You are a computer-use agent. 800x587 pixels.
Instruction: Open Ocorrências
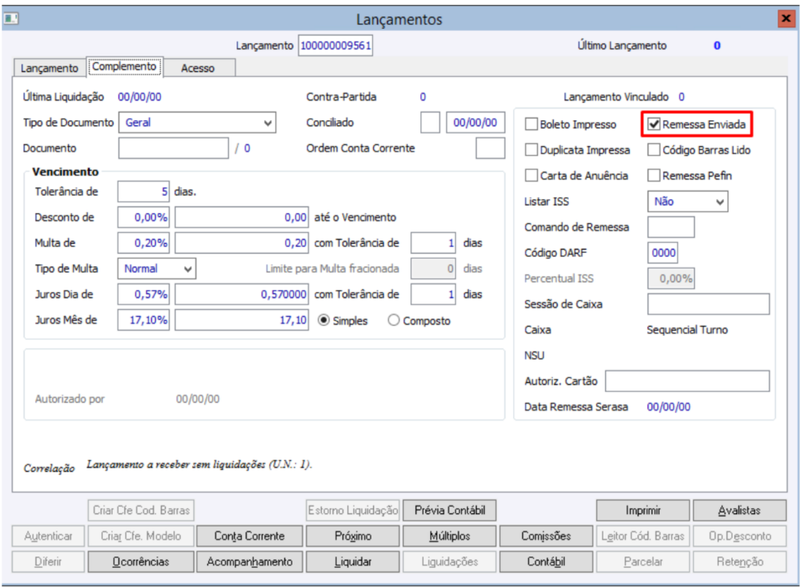click(141, 562)
